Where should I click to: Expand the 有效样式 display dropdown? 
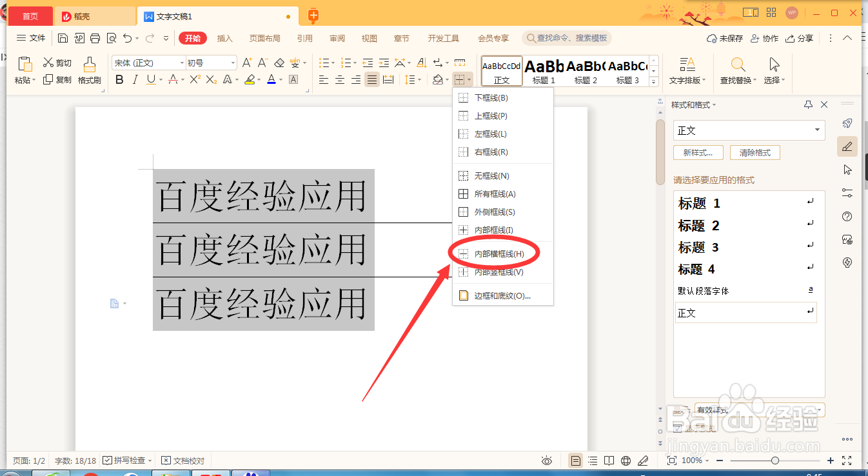point(760,410)
